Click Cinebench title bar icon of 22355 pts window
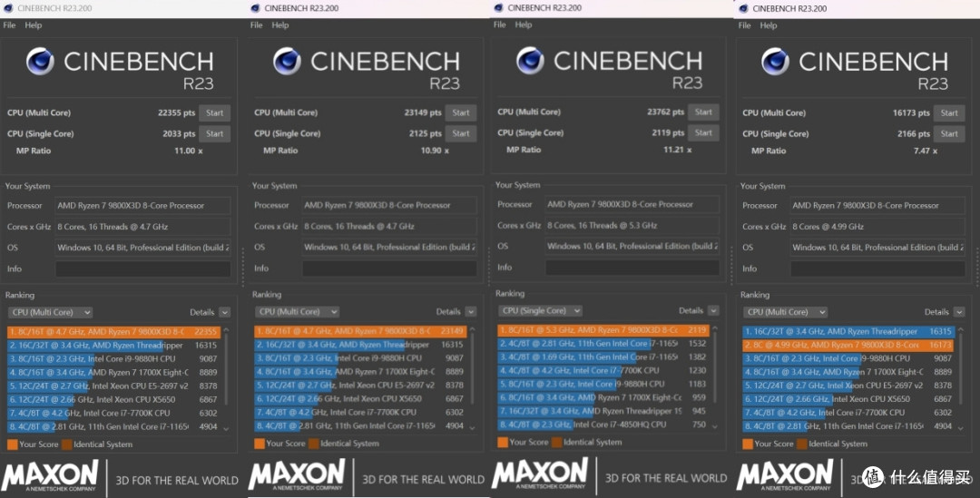The image size is (980, 498). (x=8, y=8)
